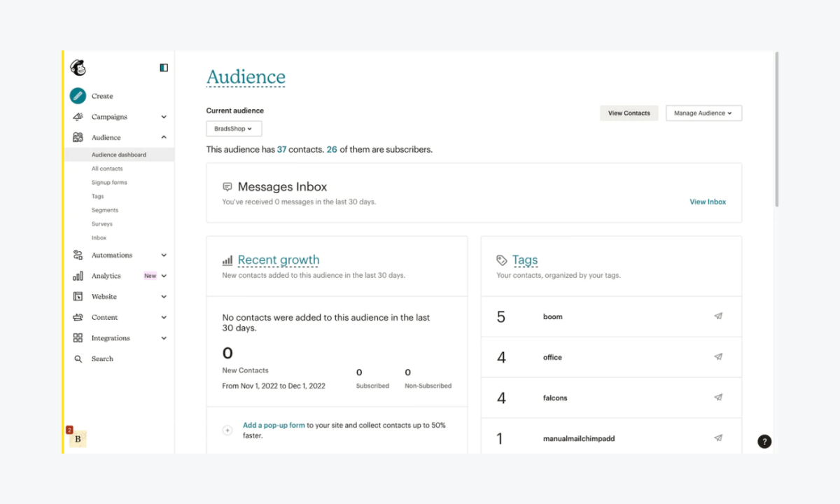Collapse the Audience menu chevron

pos(164,137)
